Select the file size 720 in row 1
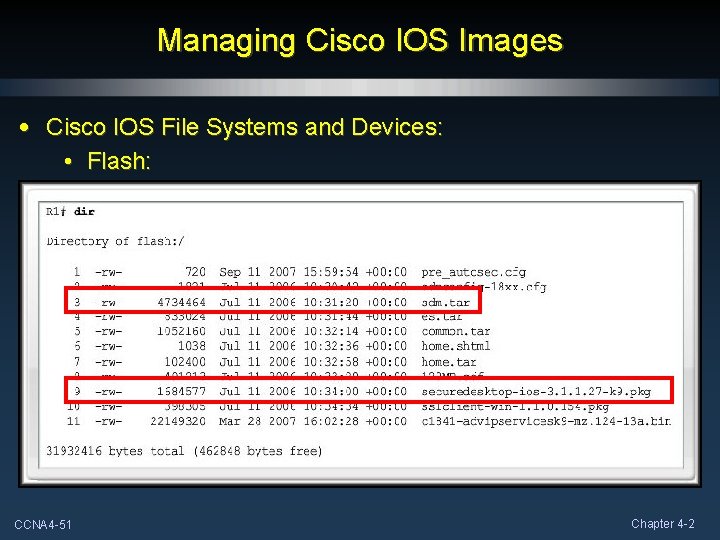The height and width of the screenshot is (540, 720). click(x=195, y=272)
